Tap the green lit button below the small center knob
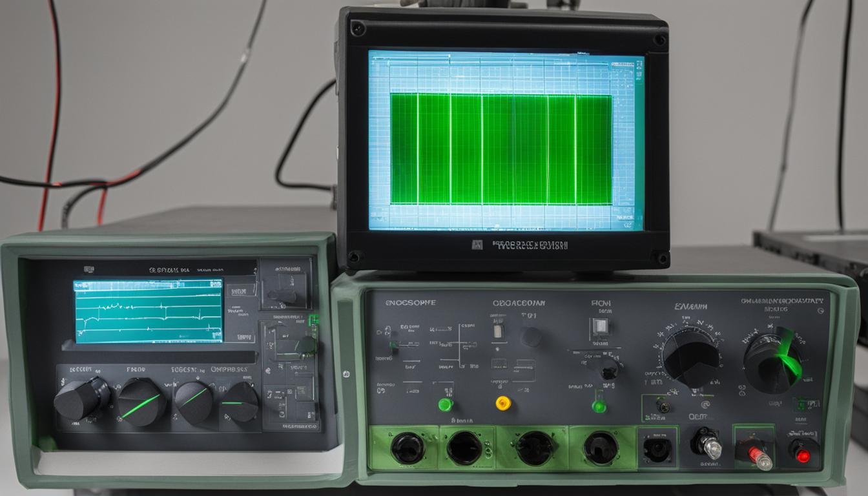 click(599, 406)
